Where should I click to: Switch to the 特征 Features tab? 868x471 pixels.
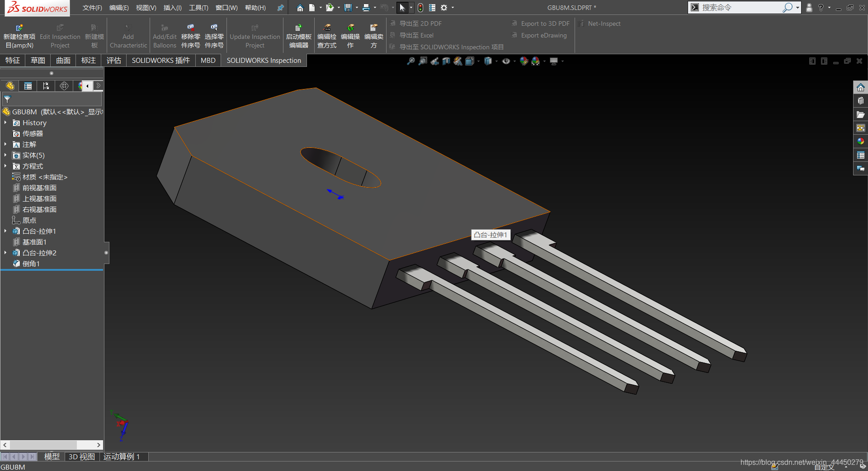pos(13,61)
